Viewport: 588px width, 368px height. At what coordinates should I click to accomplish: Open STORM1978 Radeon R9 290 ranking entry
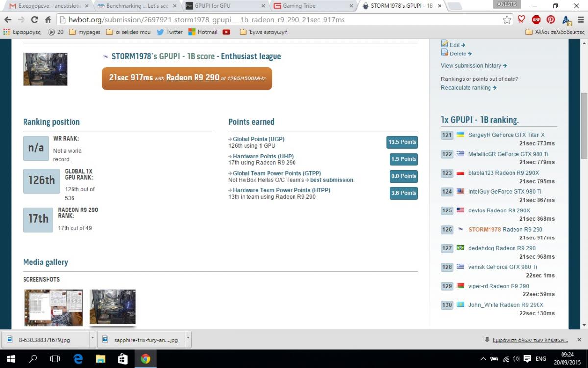[x=506, y=229]
